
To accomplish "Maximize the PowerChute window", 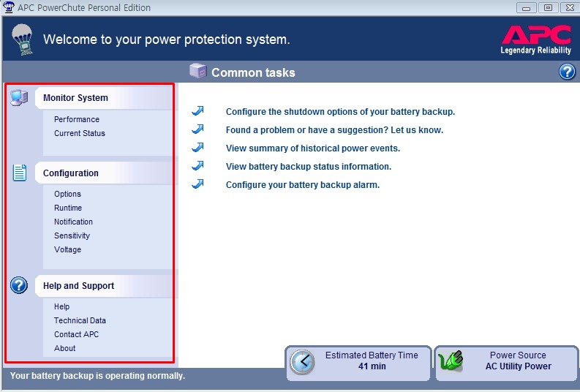I will (x=549, y=7).
